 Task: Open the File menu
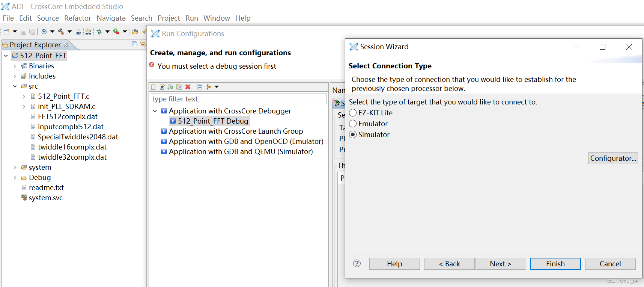coord(8,18)
